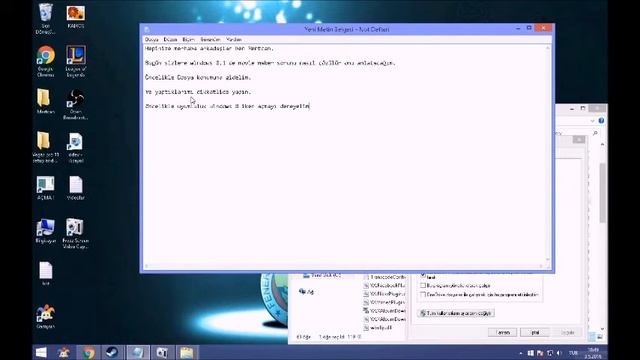The width and height of the screenshot is (640, 360).
Task: Launch the Gamyun jester desktop shortcut
Action: tap(45, 316)
